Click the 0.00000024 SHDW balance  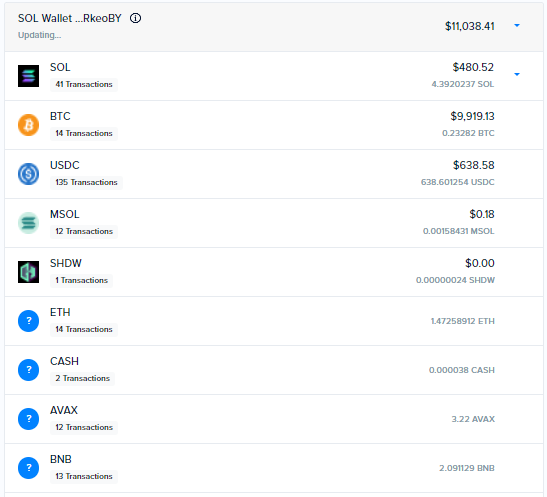455,280
